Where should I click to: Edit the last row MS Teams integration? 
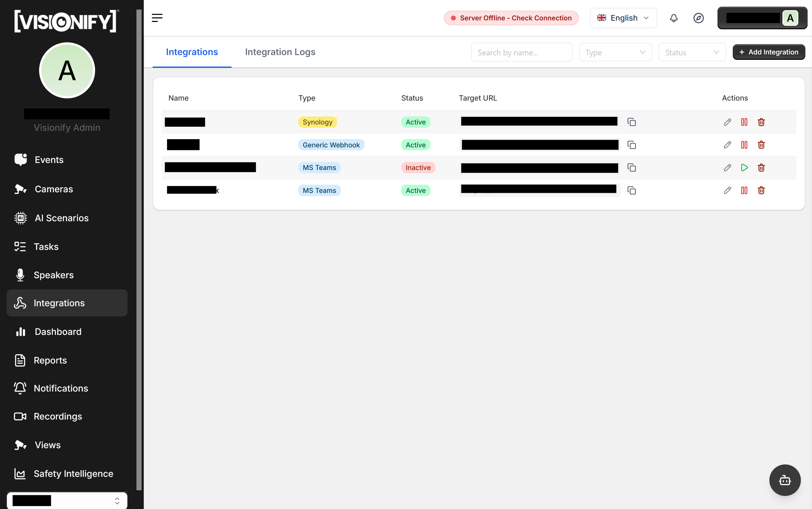pyautogui.click(x=727, y=191)
